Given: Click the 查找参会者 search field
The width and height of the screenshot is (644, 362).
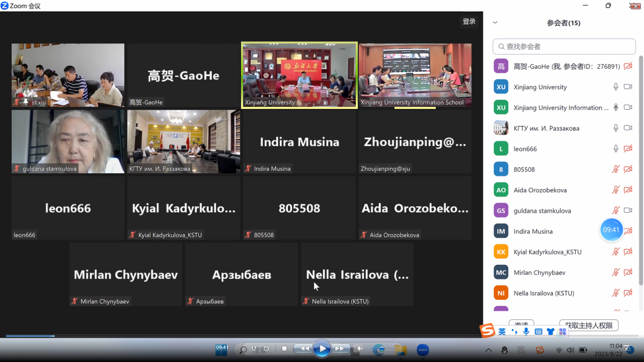Looking at the screenshot, I should (568, 47).
